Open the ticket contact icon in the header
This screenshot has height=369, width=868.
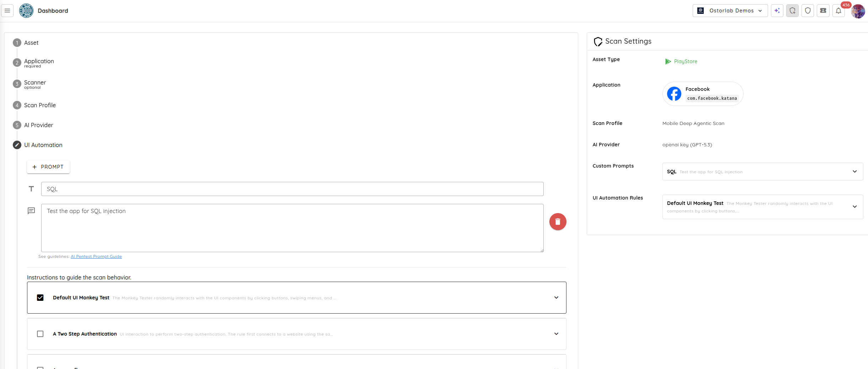pos(823,11)
